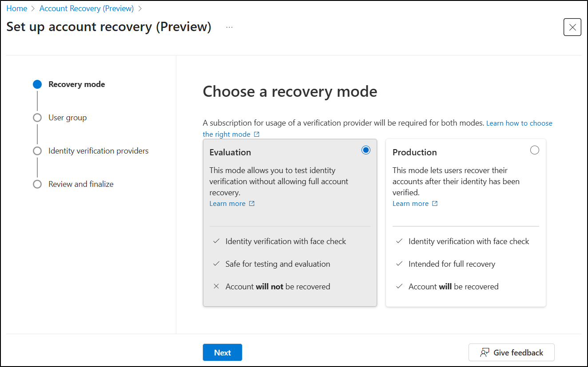588x367 pixels.
Task: Click external link icon in Evaluation card
Action: click(252, 204)
